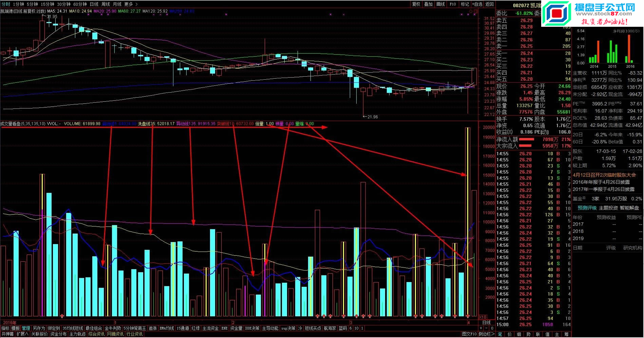
Task: Toggle the 开弹幕 bullet comments
Action: click(7, 334)
